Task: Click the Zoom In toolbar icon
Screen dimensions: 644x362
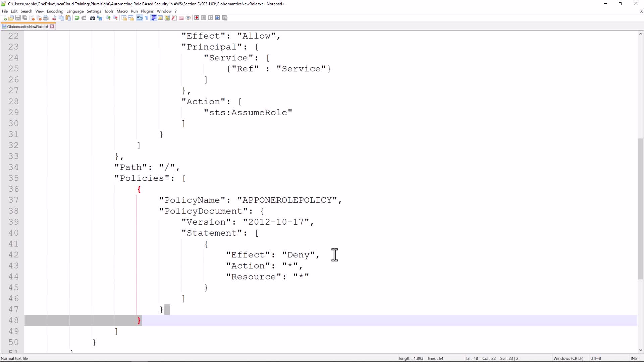Action: click(x=108, y=18)
